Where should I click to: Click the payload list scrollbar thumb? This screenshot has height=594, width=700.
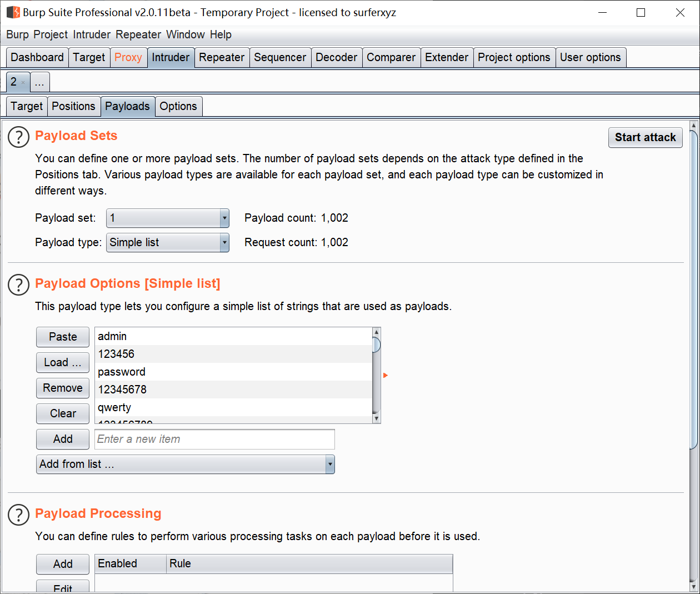376,345
